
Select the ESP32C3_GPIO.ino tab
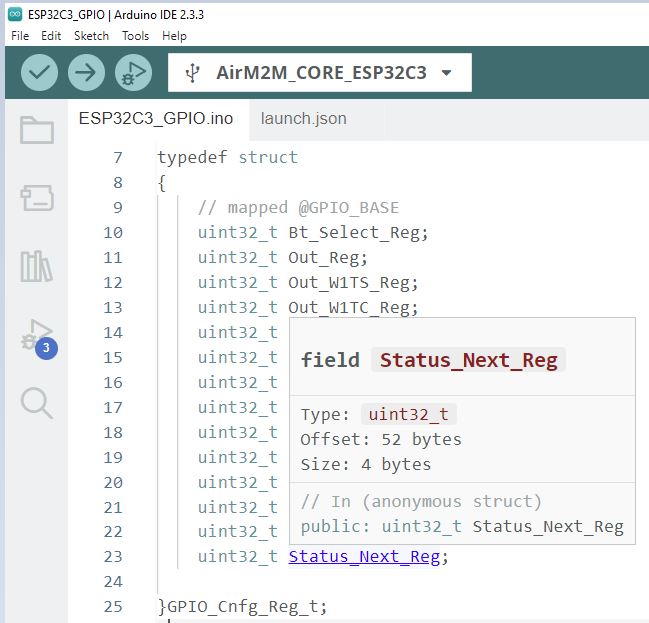(156, 119)
